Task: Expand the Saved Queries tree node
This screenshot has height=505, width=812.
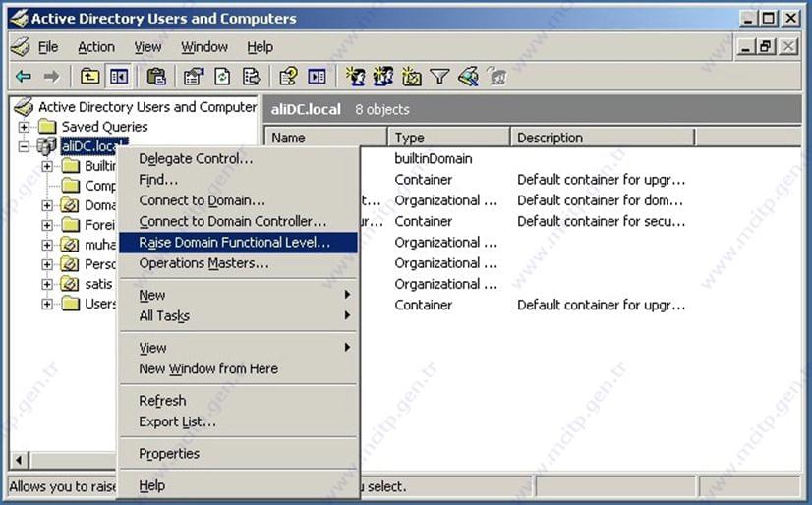Action: tap(24, 126)
